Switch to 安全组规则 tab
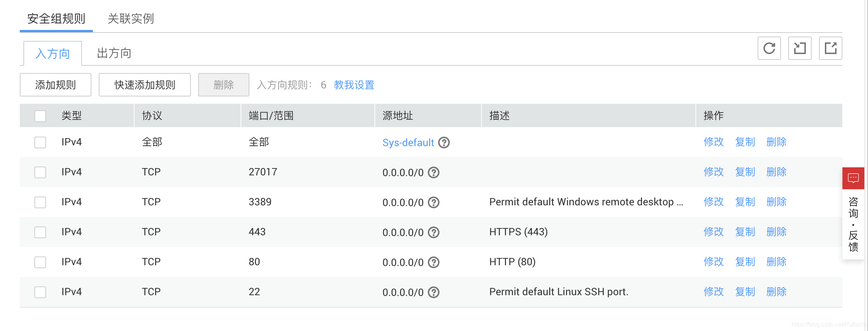This screenshot has height=331, width=868. click(56, 19)
